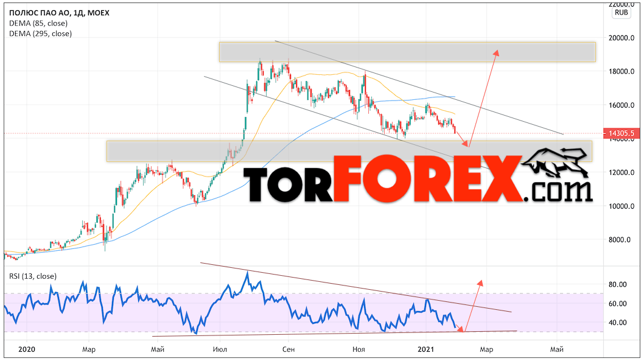Screen dimensions: 644x361
Task: Click the ПОЛЮС ПАО АО chart title
Action: (59, 13)
